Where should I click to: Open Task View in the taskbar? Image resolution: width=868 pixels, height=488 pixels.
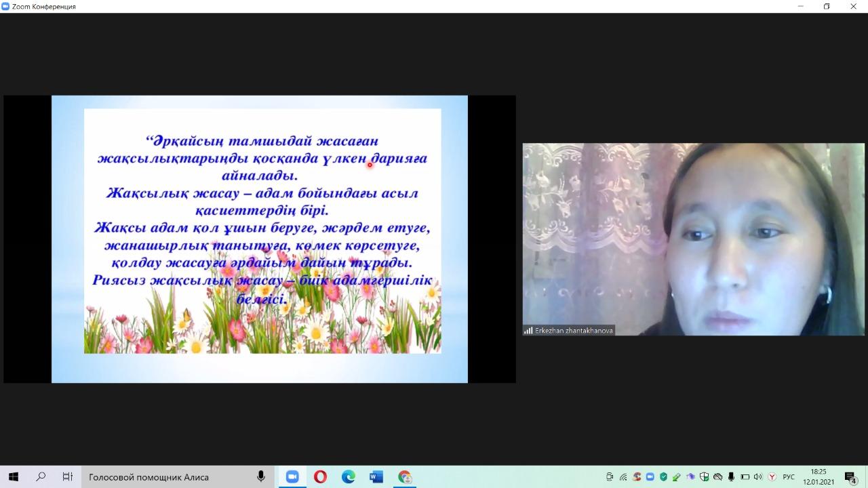68,476
